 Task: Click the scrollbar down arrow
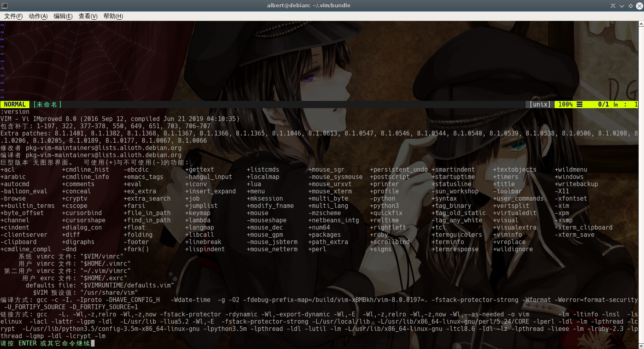pyautogui.click(x=641, y=346)
